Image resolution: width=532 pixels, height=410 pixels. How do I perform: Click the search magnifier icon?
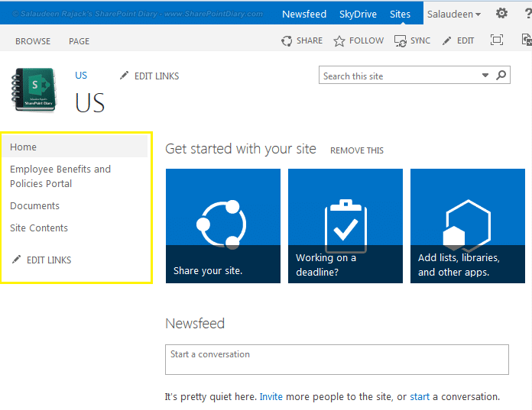click(x=501, y=75)
